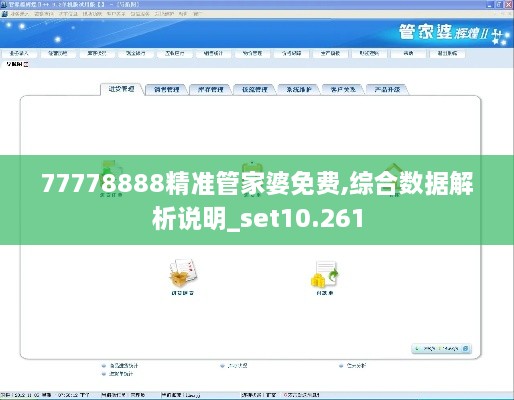The width and height of the screenshot is (514, 400).
Task: Open the 进货管理 tab
Action: tap(122, 89)
